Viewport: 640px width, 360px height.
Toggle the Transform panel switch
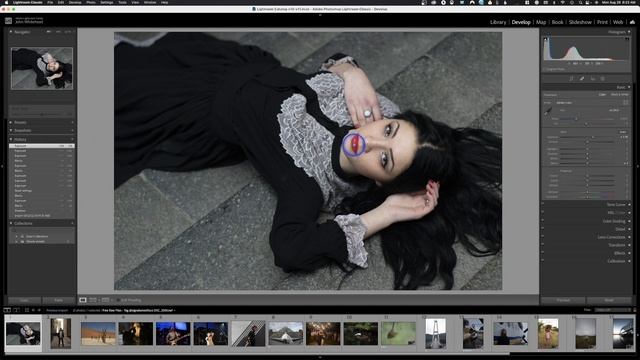pyautogui.click(x=542, y=245)
